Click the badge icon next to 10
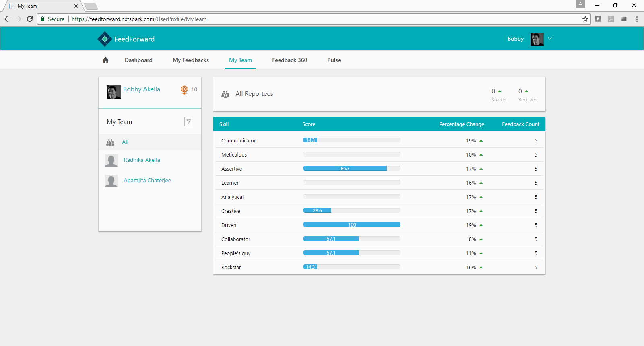This screenshot has width=644, height=346. click(184, 90)
